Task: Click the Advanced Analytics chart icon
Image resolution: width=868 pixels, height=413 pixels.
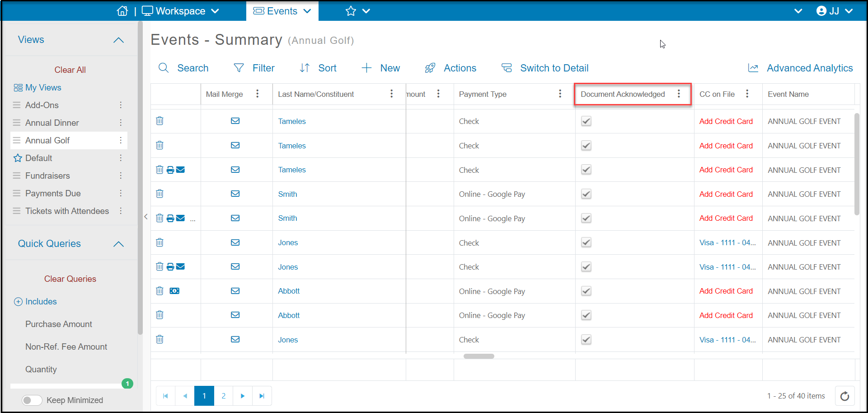Action: (753, 68)
